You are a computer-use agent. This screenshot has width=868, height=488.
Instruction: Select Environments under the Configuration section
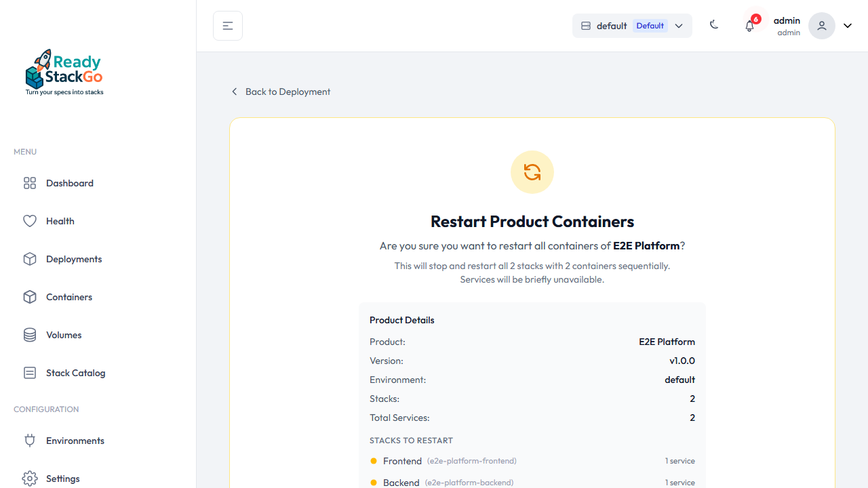click(75, 441)
